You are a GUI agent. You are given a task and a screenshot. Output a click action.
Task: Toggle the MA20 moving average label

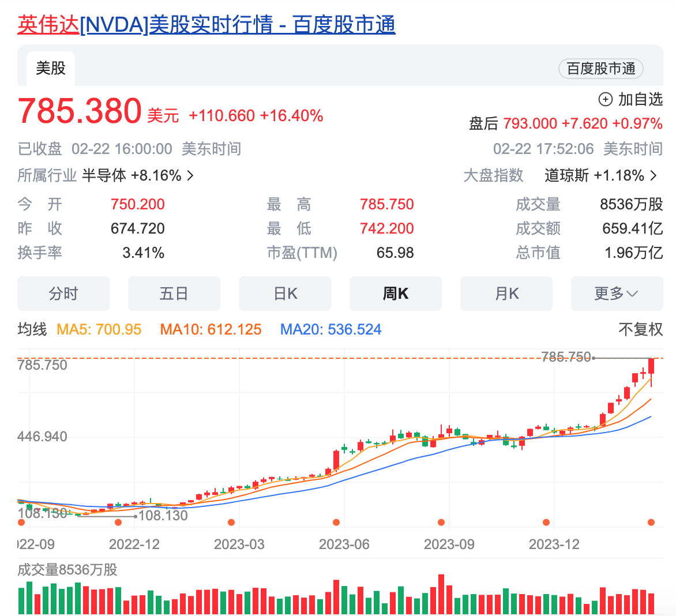point(331,329)
